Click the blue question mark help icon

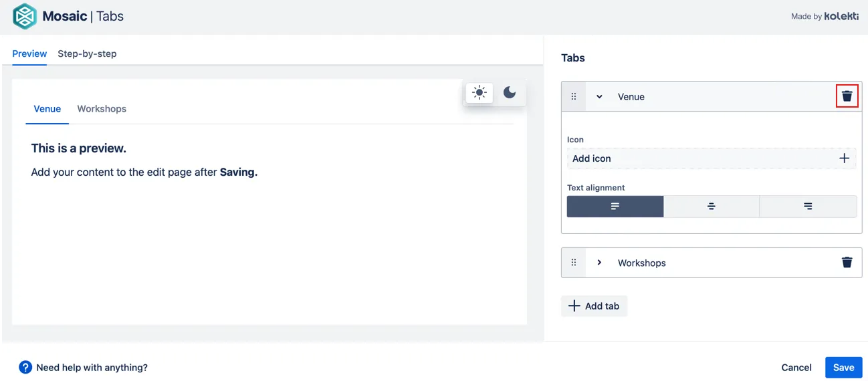(x=25, y=367)
